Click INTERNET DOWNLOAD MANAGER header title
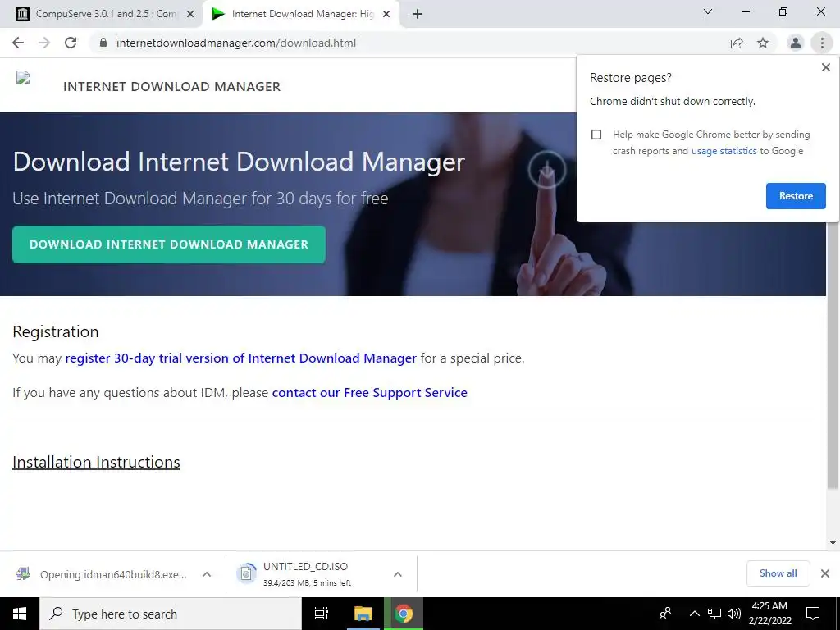840x630 pixels. pos(171,87)
